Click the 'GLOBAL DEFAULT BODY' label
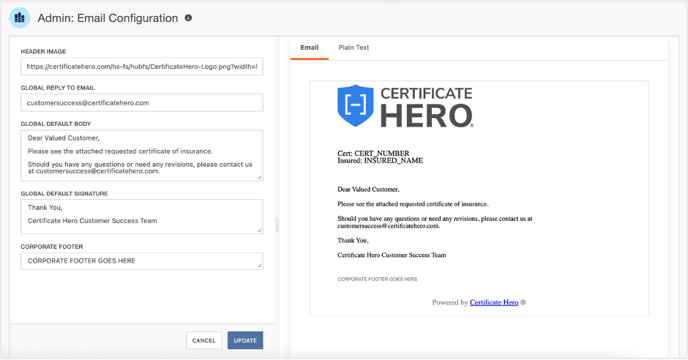The height and width of the screenshot is (360, 688). click(x=56, y=124)
